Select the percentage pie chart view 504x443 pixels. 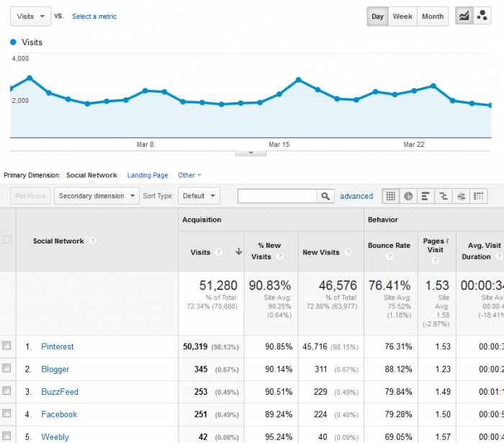408,196
